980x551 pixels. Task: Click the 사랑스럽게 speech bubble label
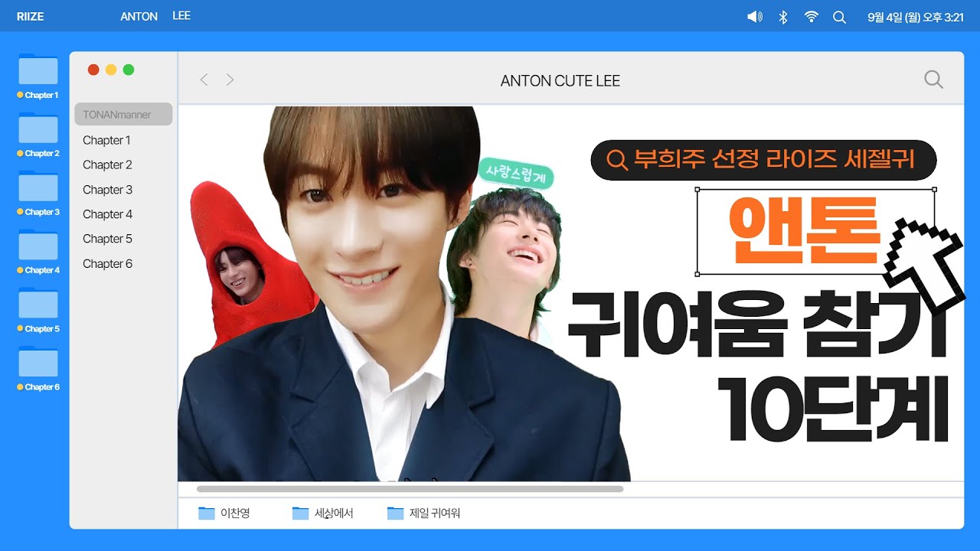516,173
